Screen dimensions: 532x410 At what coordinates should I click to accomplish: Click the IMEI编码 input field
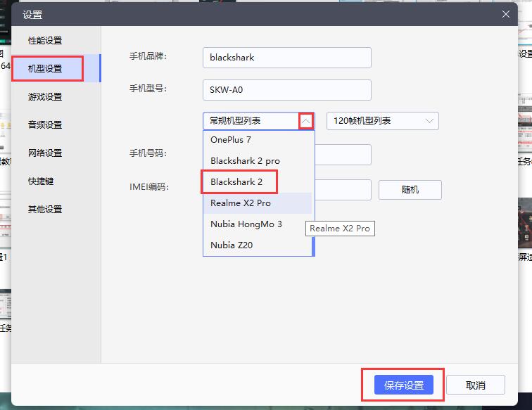(343, 190)
